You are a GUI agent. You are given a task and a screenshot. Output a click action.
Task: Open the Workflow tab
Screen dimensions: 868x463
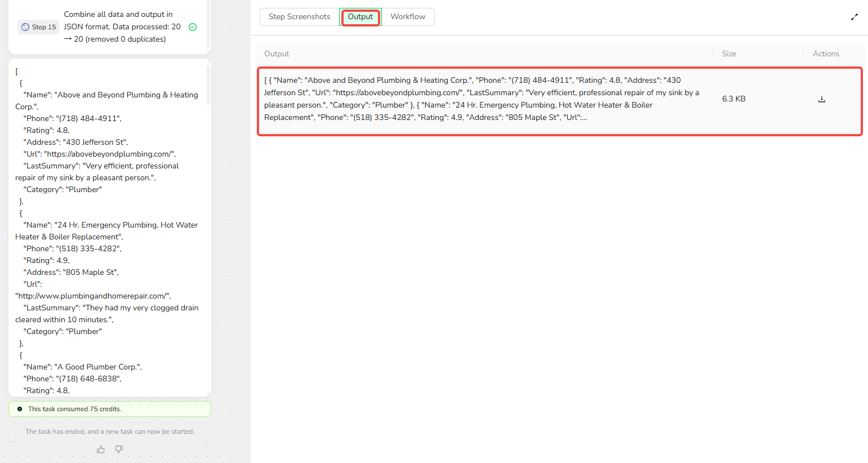(x=408, y=17)
